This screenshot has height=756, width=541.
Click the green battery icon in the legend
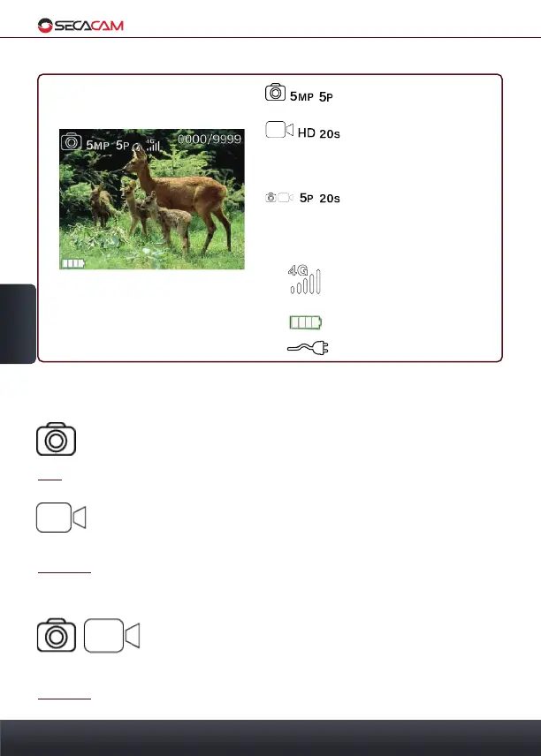coord(306,322)
